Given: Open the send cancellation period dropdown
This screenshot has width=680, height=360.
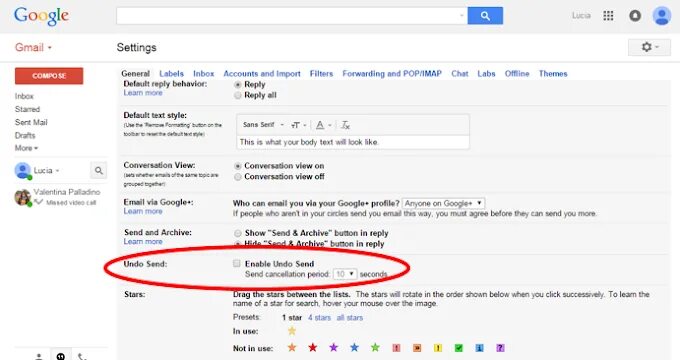Looking at the screenshot, I should (x=345, y=274).
